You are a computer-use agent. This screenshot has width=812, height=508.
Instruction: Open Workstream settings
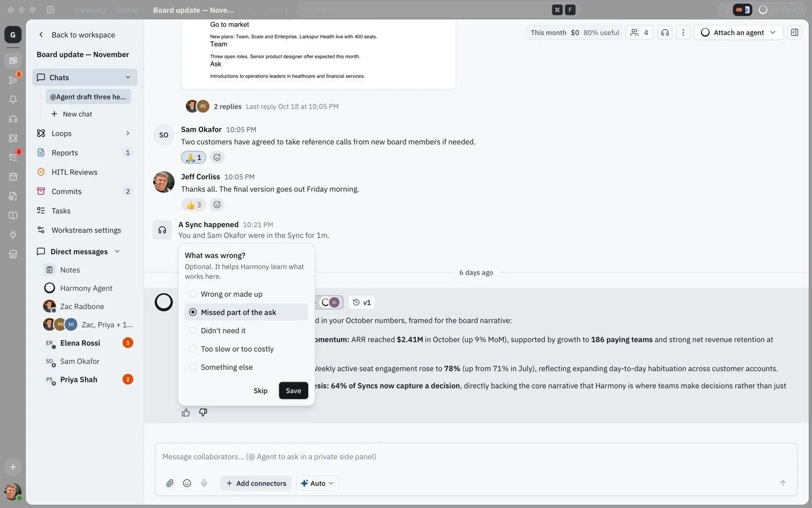(85, 230)
